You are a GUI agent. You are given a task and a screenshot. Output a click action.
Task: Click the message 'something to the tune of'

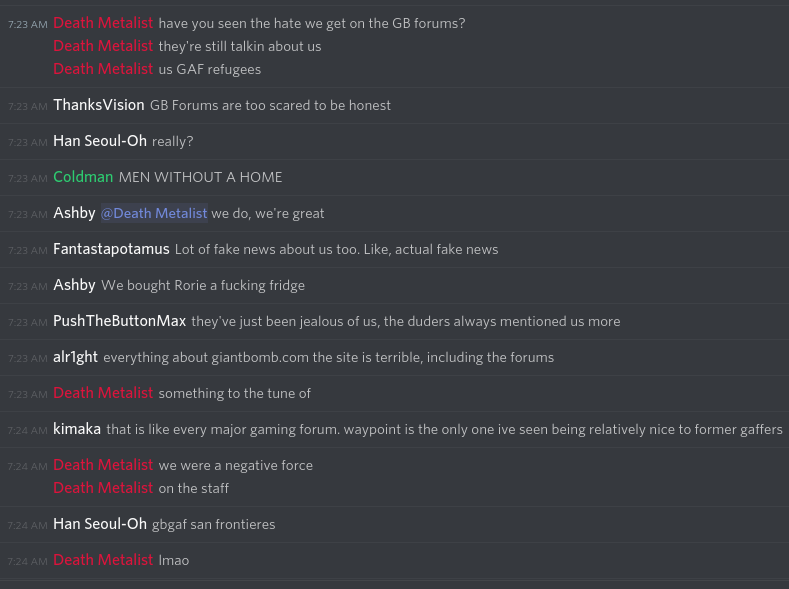click(234, 393)
